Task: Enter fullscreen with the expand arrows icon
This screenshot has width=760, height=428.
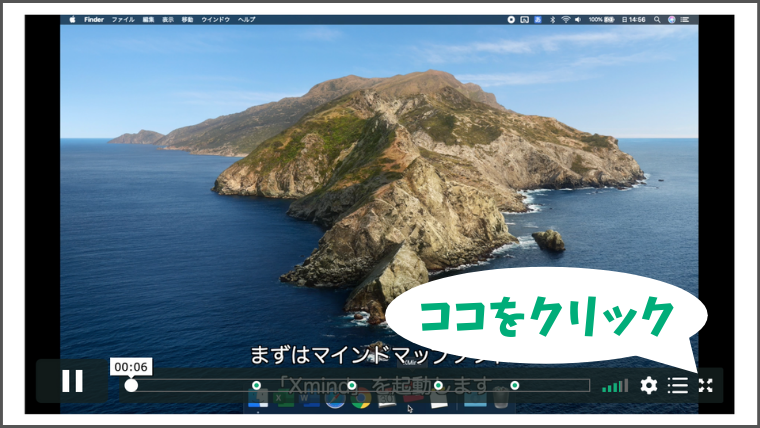Action: (706, 385)
